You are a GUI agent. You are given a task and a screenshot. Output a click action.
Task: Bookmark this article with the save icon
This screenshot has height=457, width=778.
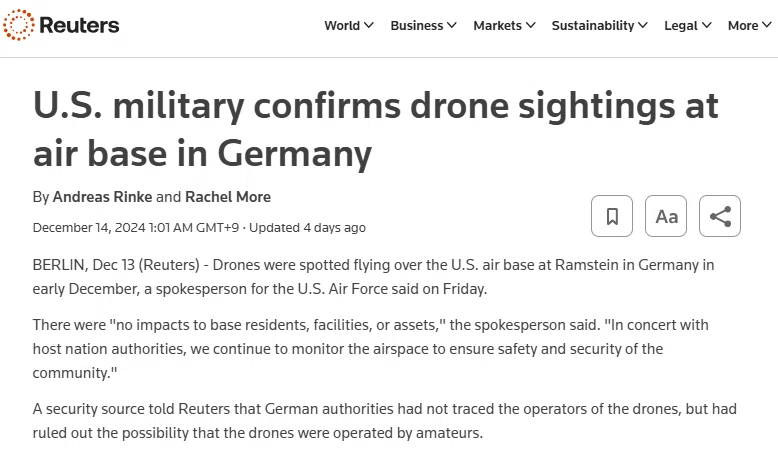pos(612,216)
